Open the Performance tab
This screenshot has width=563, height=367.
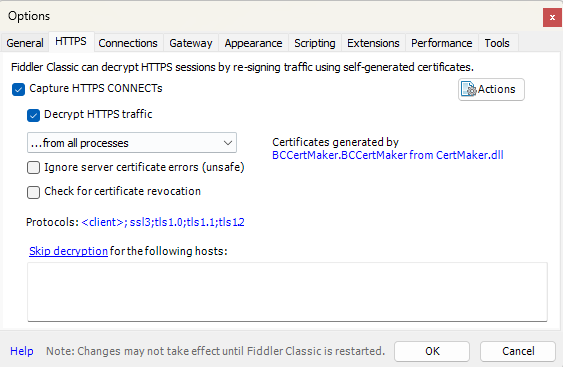(x=441, y=43)
